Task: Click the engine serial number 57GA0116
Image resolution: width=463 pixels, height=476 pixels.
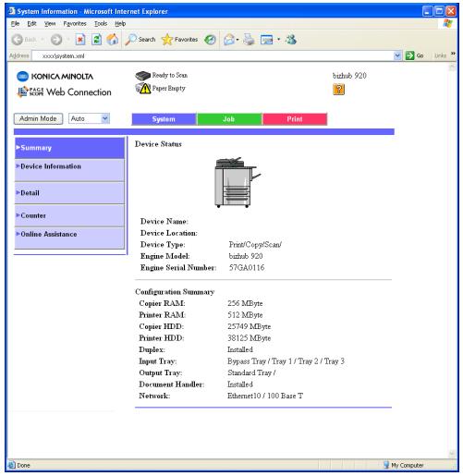Action: click(x=247, y=268)
